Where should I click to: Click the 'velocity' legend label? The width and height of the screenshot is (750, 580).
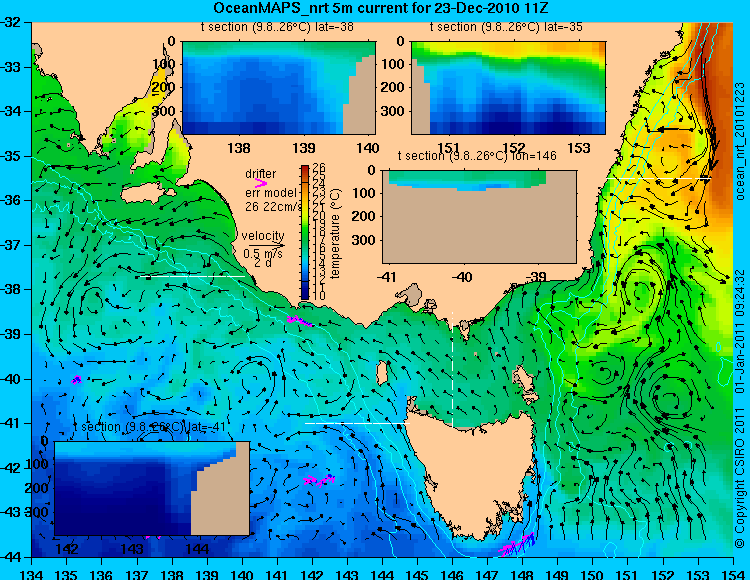tap(263, 236)
